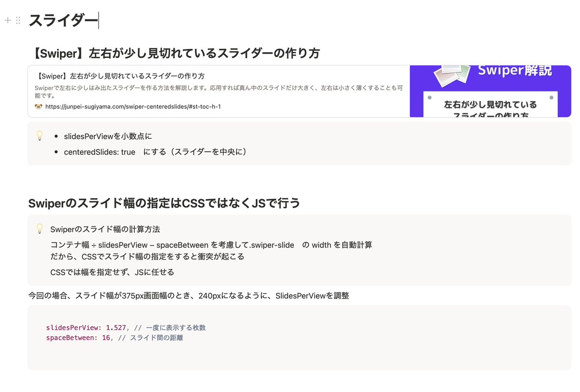Open the bookmark title 【Swiper】左右が少し見切れている
This screenshot has height=392, width=580.
pyautogui.click(x=120, y=76)
